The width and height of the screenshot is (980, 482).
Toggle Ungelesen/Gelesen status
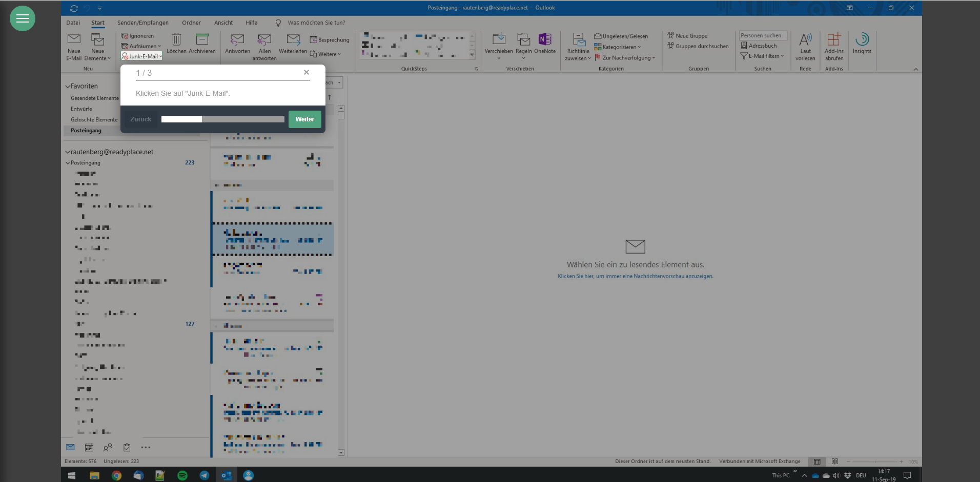621,36
